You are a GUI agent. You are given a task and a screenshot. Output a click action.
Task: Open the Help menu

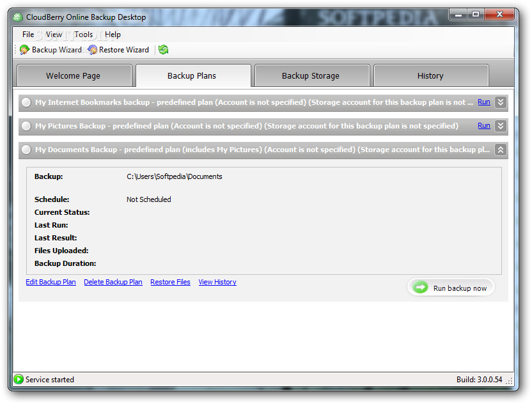(x=113, y=35)
